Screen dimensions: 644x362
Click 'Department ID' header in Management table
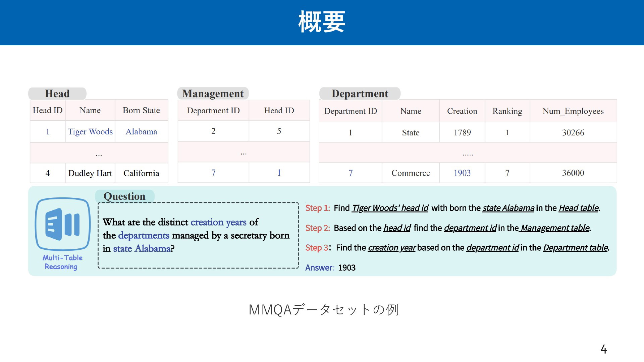(x=213, y=111)
